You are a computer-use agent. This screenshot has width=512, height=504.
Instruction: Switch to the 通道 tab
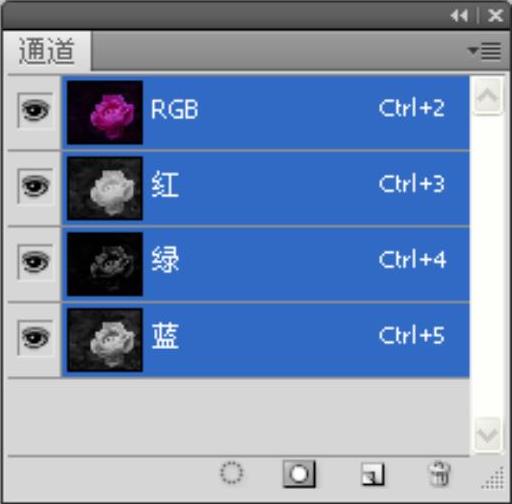pyautogui.click(x=46, y=51)
